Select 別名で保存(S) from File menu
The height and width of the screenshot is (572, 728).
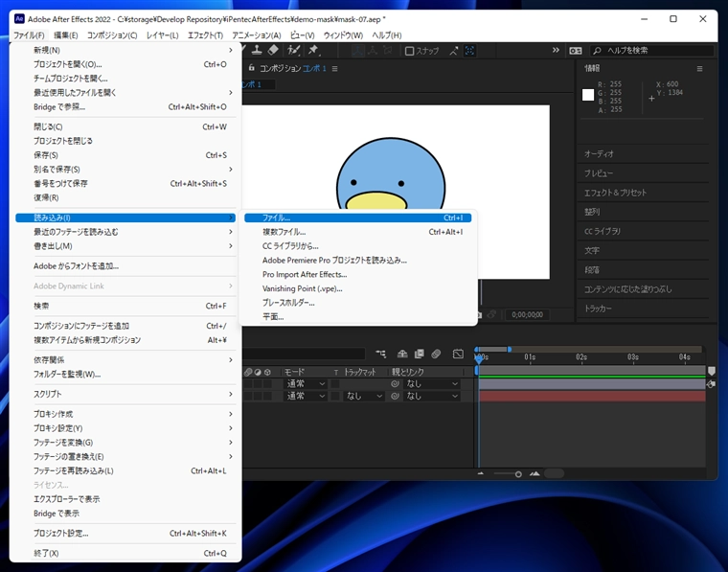pos(57,170)
